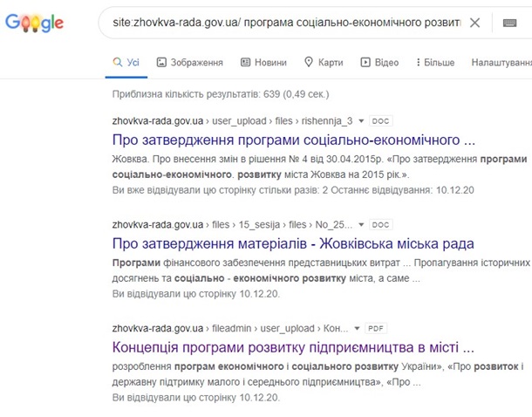Click the magnifier icon beside Усі
The height and width of the screenshot is (417, 532).
[x=118, y=63]
